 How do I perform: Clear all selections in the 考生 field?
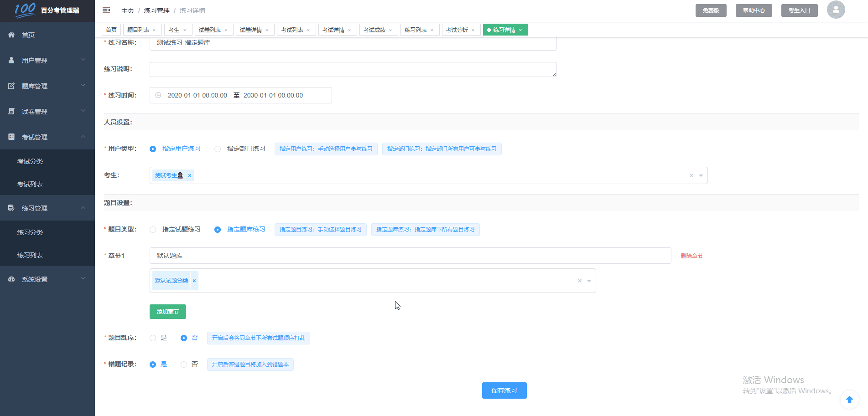(x=691, y=175)
